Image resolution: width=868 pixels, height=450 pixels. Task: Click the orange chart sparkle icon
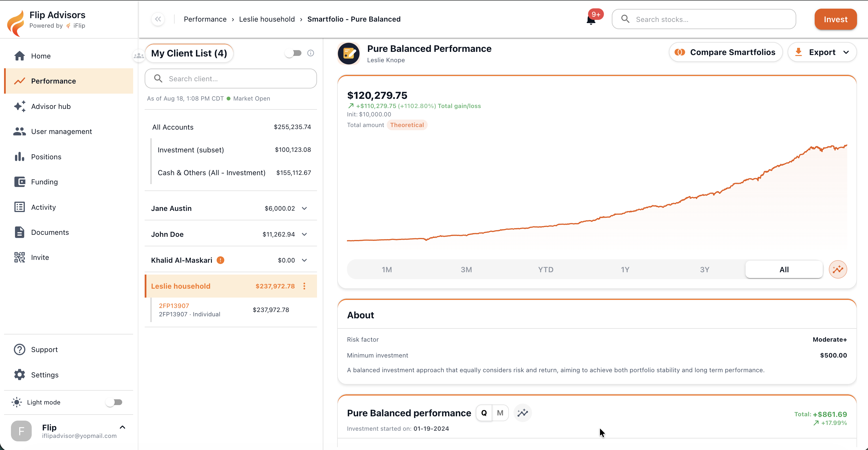click(x=838, y=269)
